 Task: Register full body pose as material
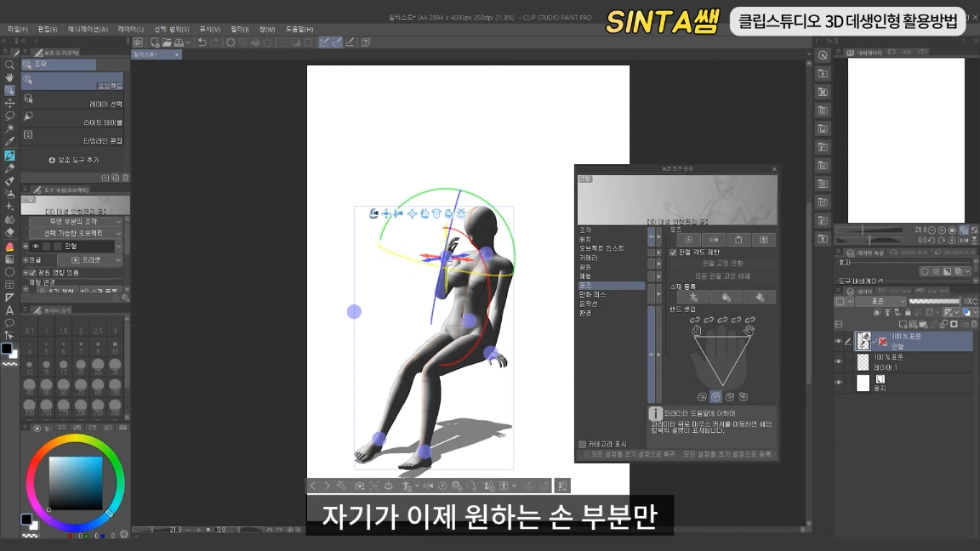(694, 298)
